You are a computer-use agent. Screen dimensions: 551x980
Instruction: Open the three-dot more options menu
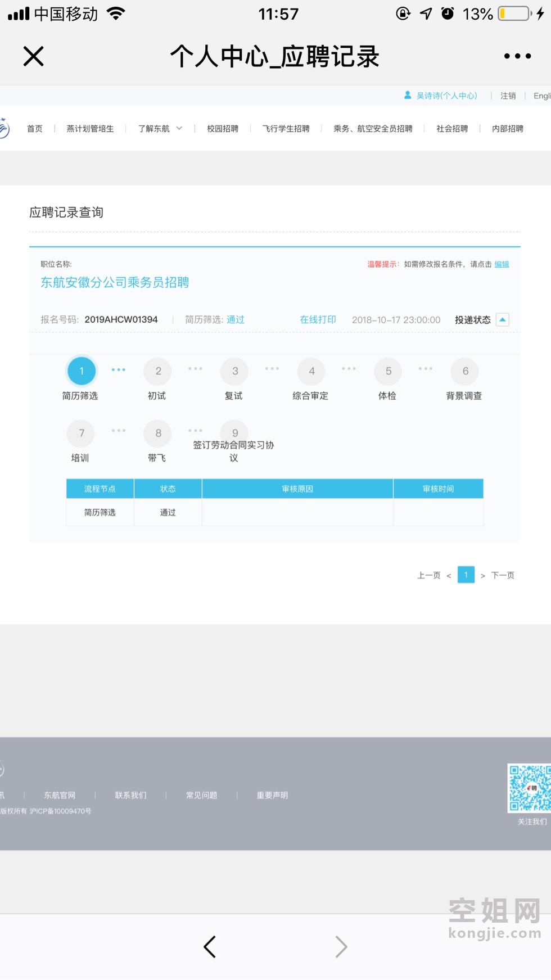click(517, 56)
